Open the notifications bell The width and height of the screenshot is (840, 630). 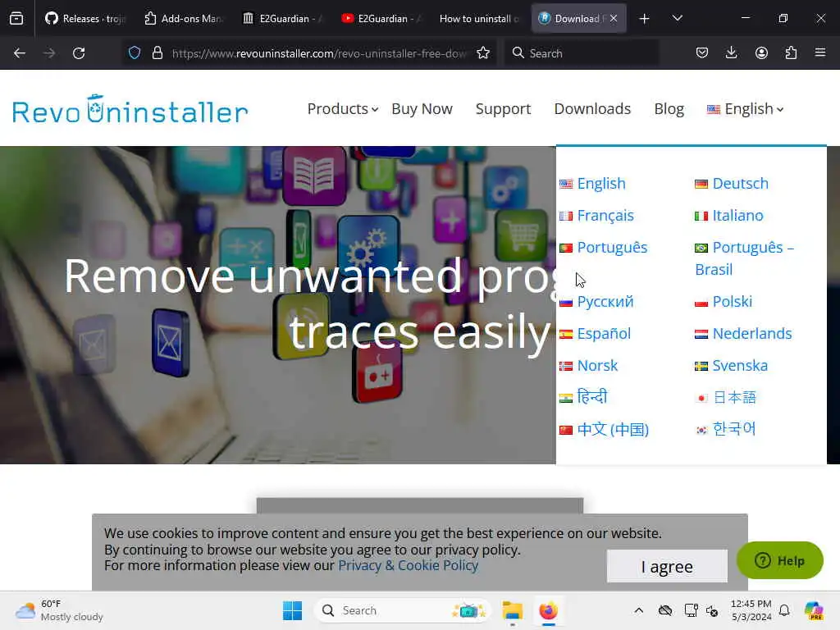(784, 610)
